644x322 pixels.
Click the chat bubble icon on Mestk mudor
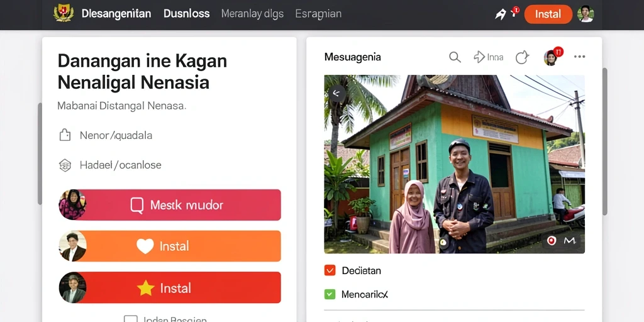[x=137, y=205]
